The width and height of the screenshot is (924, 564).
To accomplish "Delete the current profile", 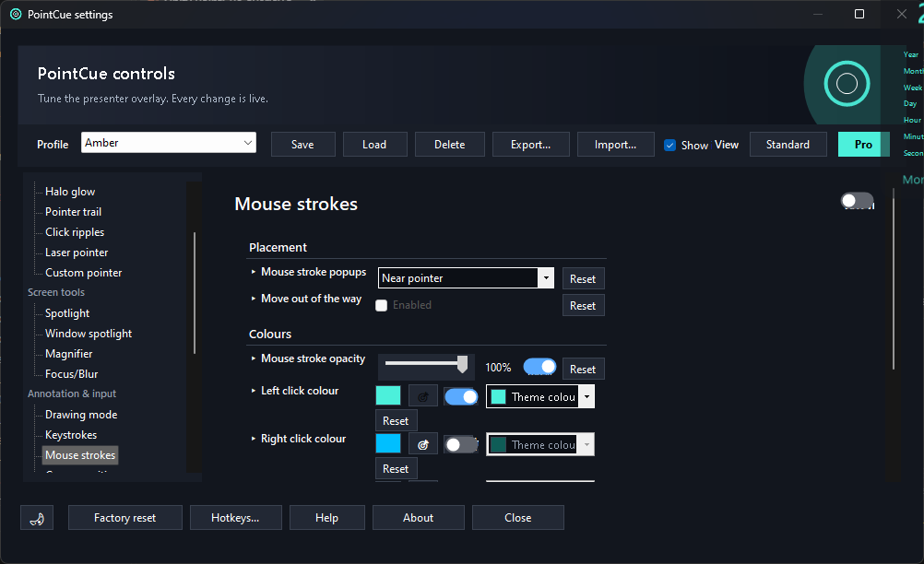I will point(450,145).
